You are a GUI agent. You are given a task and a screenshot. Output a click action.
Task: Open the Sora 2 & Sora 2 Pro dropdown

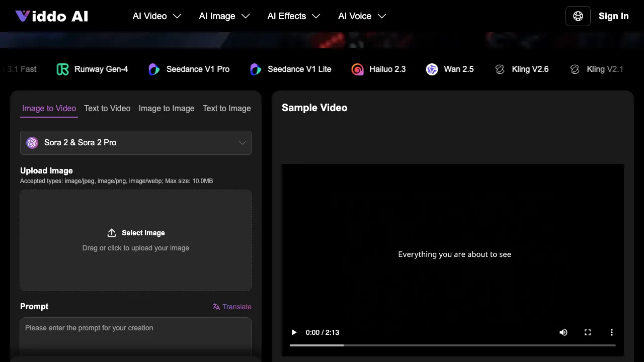(x=136, y=143)
